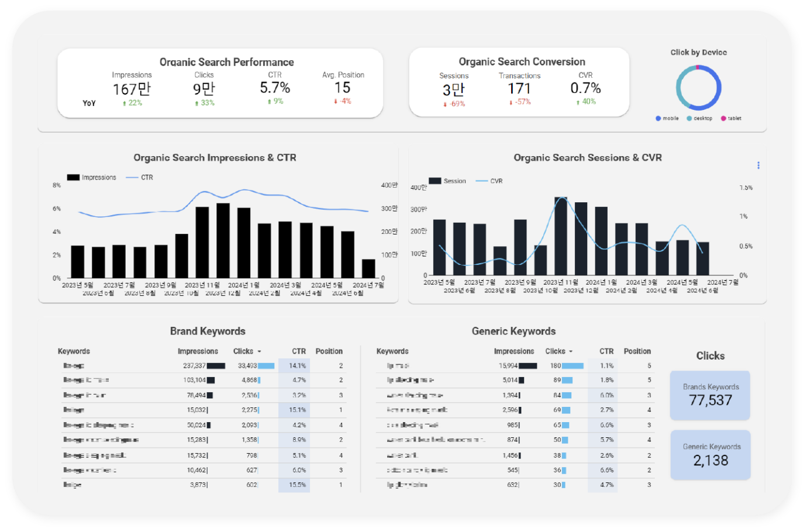Click the 180 clicks cell in Generic Keywords
This screenshot has width=807, height=532.
pyautogui.click(x=556, y=365)
